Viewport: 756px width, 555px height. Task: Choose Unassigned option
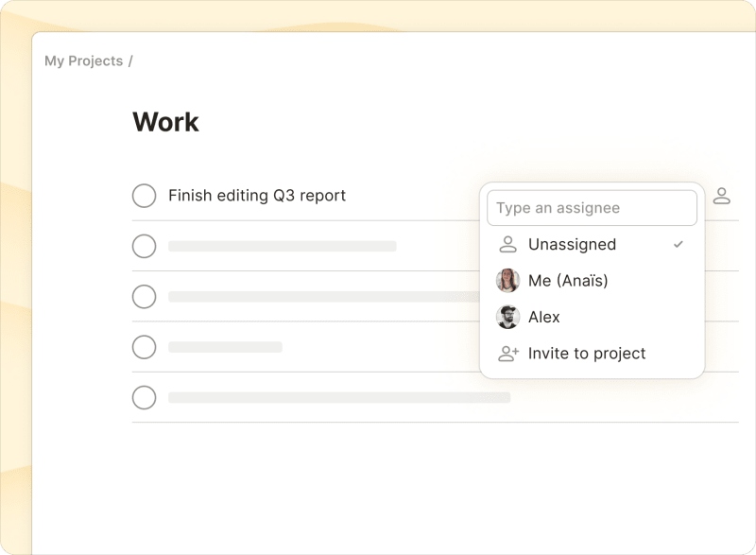coord(574,244)
